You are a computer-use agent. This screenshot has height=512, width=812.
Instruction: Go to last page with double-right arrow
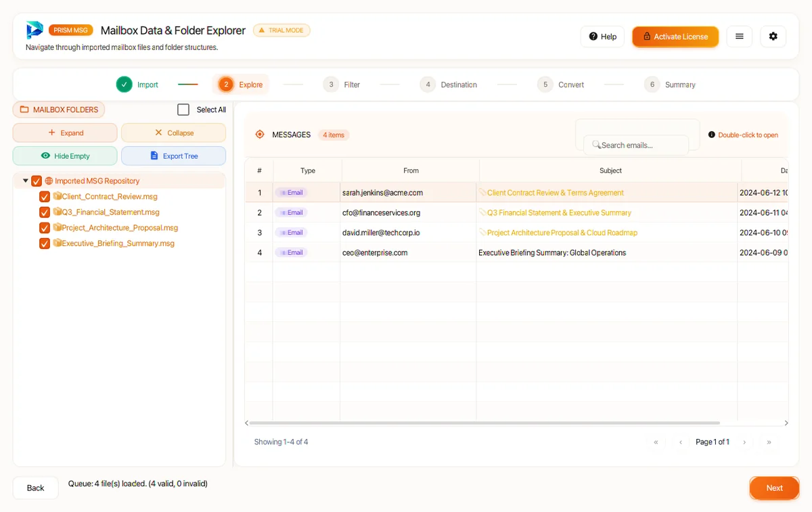coord(769,442)
